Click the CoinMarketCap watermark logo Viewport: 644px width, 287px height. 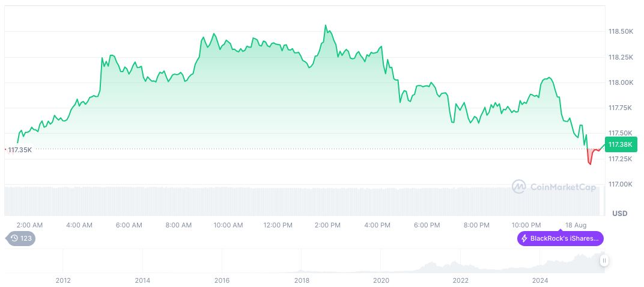click(x=518, y=187)
